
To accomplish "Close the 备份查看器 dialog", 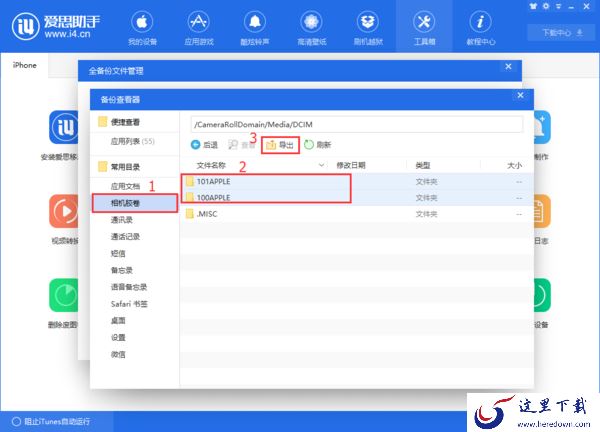I will (x=520, y=95).
